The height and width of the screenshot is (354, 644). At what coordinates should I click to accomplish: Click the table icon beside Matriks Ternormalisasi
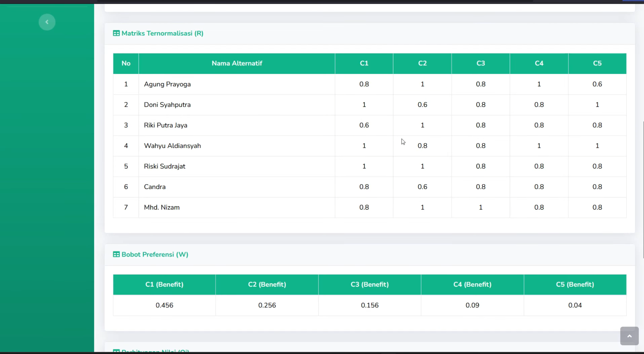click(116, 33)
